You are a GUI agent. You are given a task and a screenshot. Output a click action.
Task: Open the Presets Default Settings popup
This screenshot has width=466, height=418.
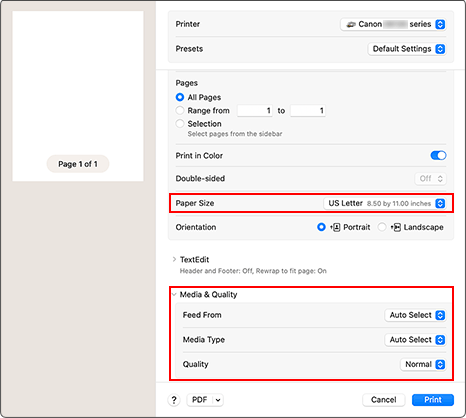tap(407, 49)
